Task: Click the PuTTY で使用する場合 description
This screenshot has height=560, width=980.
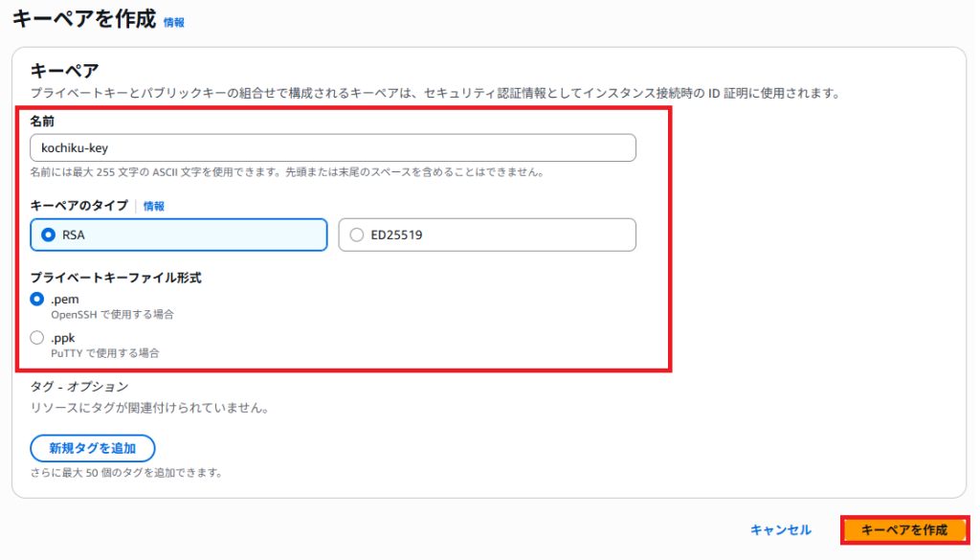Action: coord(105,353)
